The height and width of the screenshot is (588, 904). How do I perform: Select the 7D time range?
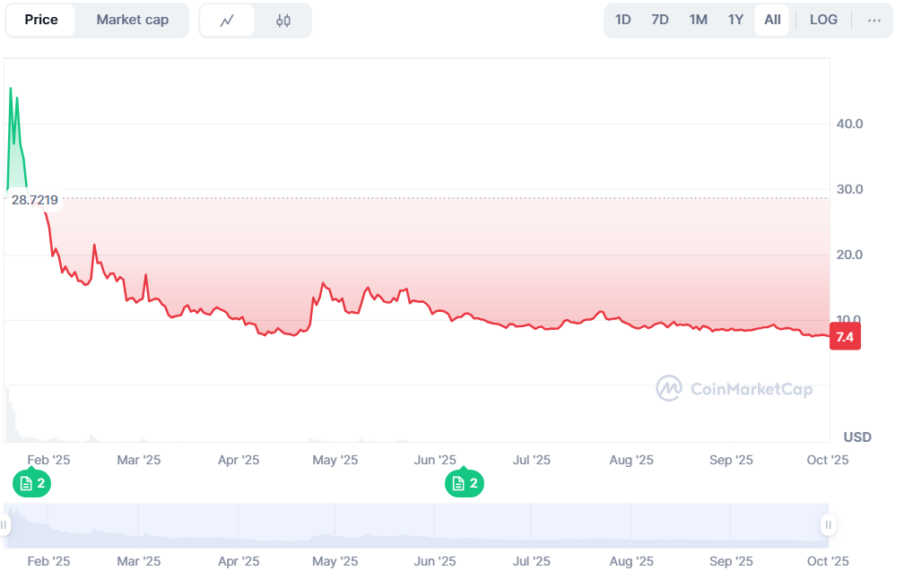659,20
